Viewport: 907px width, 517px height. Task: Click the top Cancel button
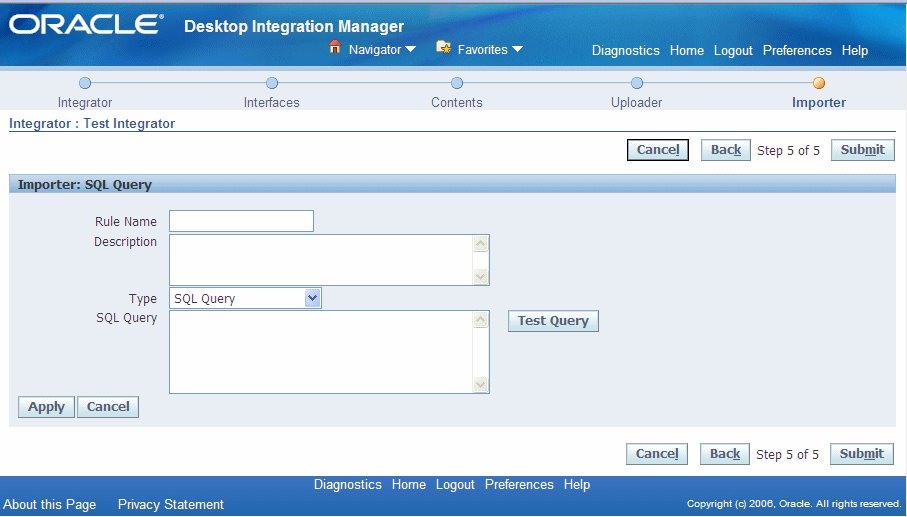pyautogui.click(x=658, y=150)
